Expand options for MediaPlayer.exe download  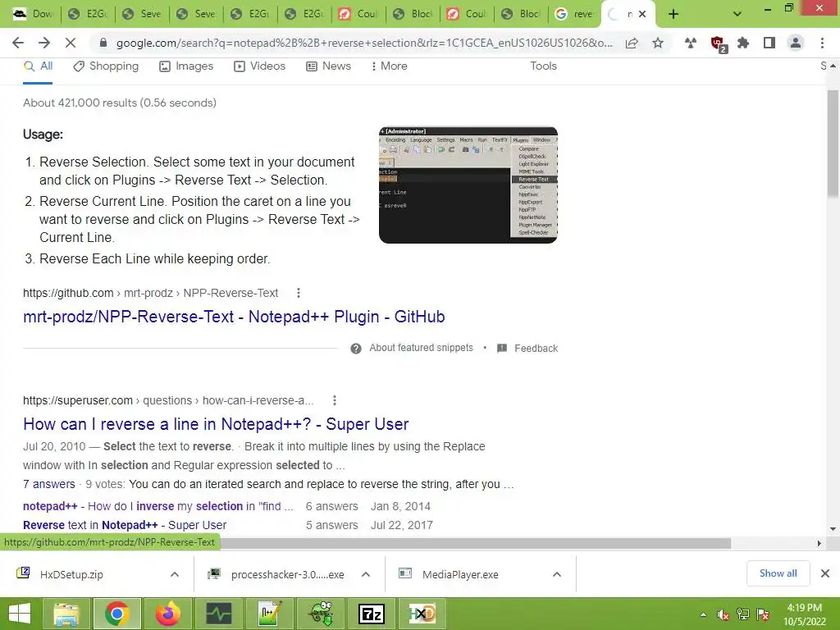click(x=557, y=574)
